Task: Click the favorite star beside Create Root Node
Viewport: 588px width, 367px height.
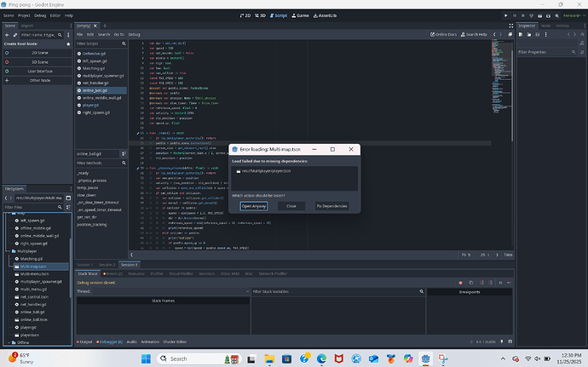Action: tap(68, 43)
